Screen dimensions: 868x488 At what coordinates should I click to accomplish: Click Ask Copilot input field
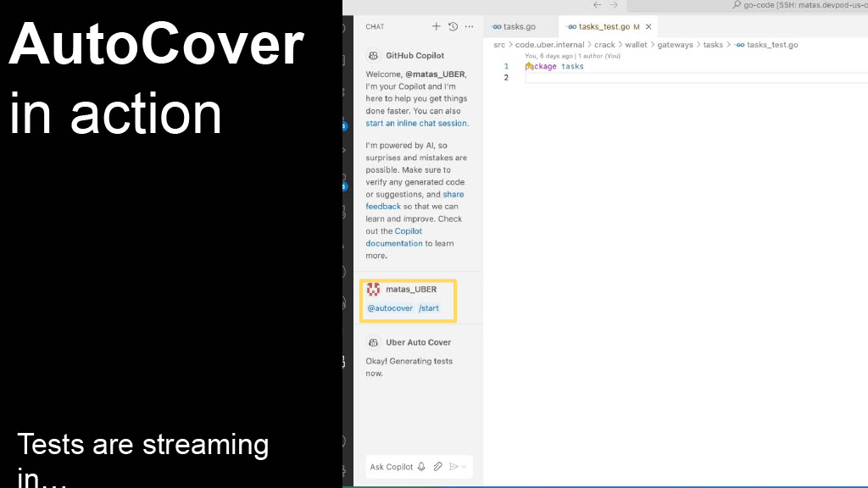coord(392,467)
